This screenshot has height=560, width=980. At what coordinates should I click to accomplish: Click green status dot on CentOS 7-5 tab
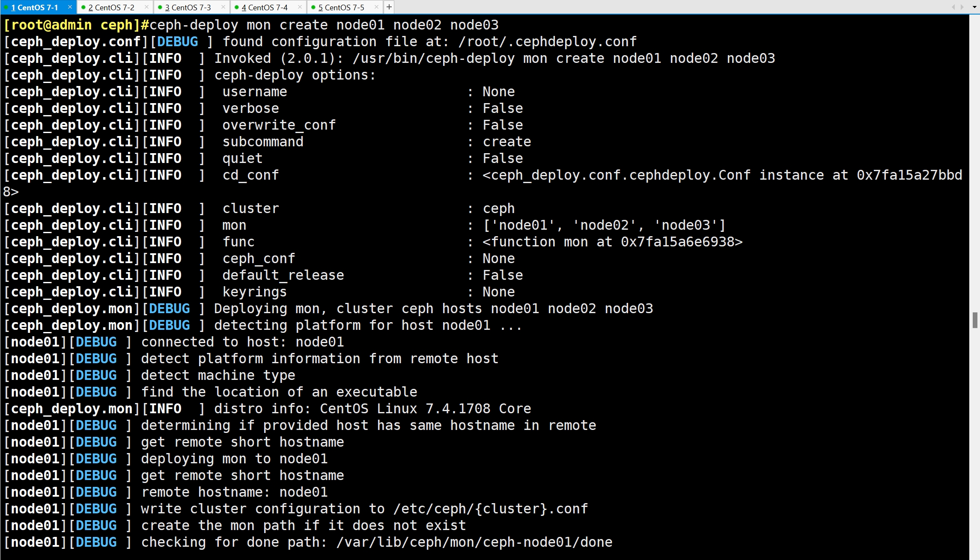(x=313, y=7)
